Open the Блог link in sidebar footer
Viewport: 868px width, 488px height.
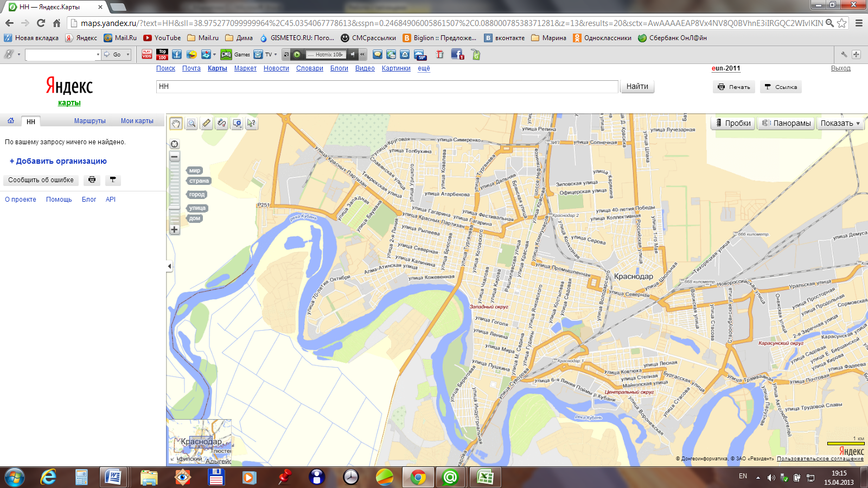[x=89, y=200]
